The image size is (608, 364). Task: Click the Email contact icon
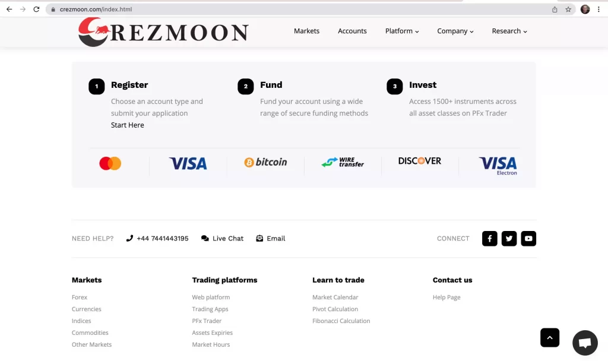(x=270, y=238)
